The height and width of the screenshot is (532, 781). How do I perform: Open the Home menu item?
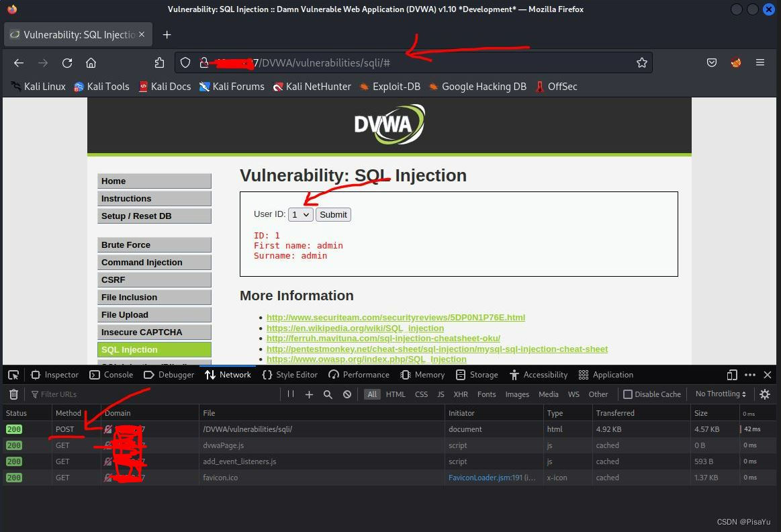[154, 181]
